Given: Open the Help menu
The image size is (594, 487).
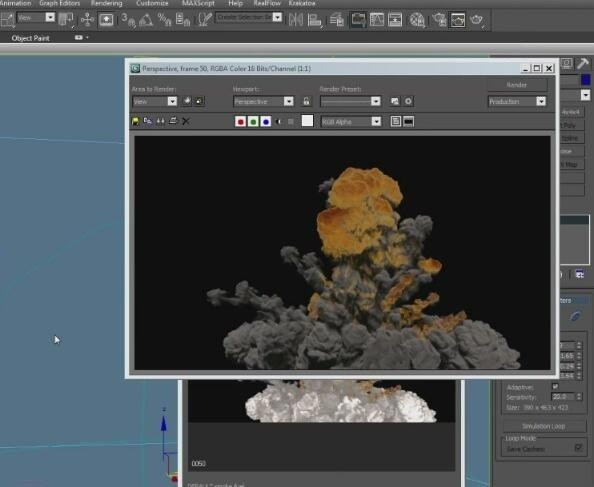Looking at the screenshot, I should pyautogui.click(x=235, y=3).
